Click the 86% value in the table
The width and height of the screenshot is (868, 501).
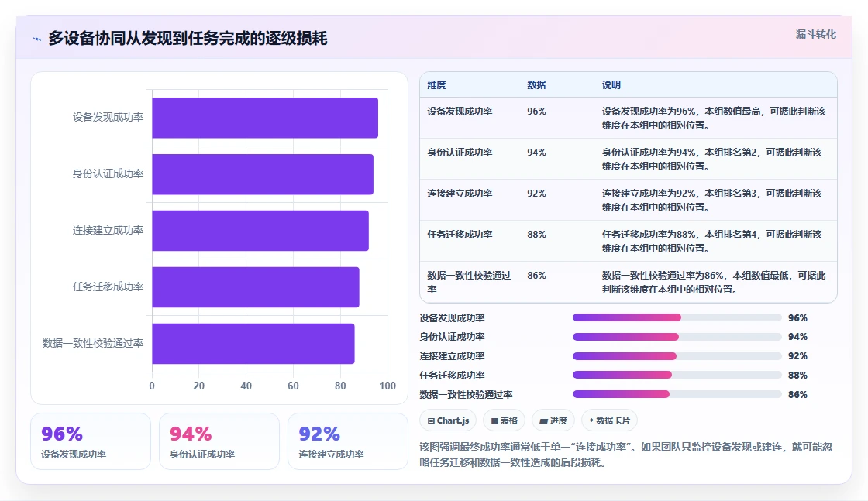pyautogui.click(x=536, y=275)
